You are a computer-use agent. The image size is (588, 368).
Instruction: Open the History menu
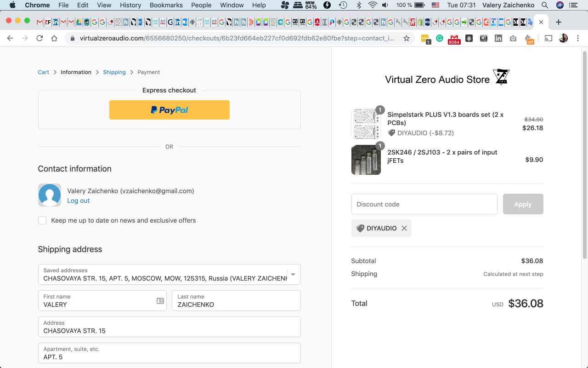point(130,5)
